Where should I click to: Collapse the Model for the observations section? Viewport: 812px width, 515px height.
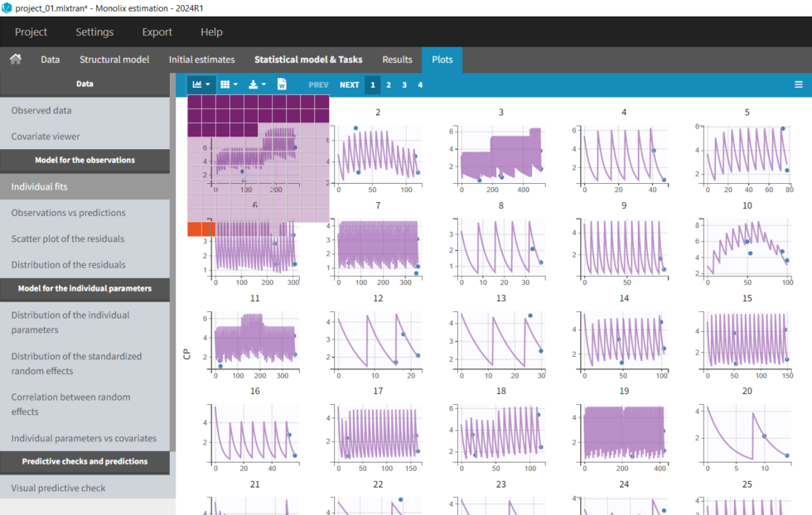coord(85,160)
